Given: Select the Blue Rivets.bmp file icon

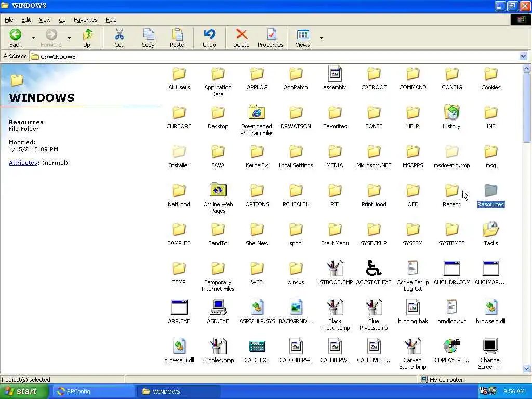Looking at the screenshot, I should pos(374,307).
